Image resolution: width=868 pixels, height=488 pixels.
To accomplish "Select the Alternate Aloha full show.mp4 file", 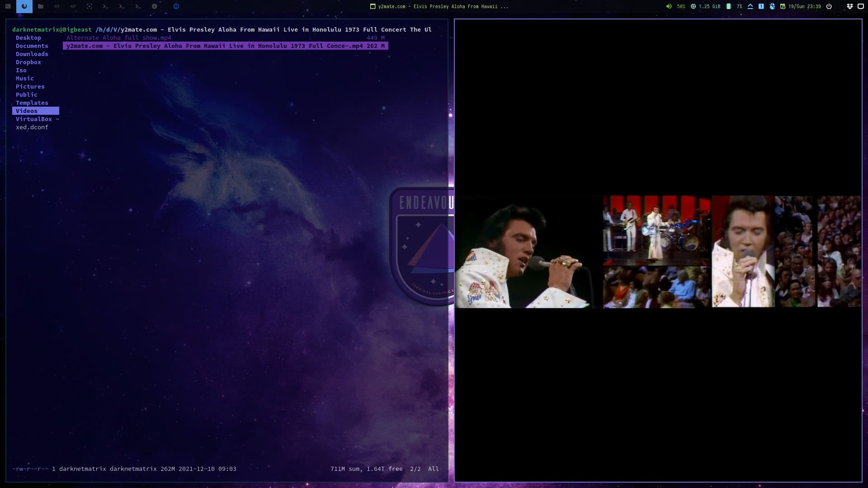I will coord(119,38).
